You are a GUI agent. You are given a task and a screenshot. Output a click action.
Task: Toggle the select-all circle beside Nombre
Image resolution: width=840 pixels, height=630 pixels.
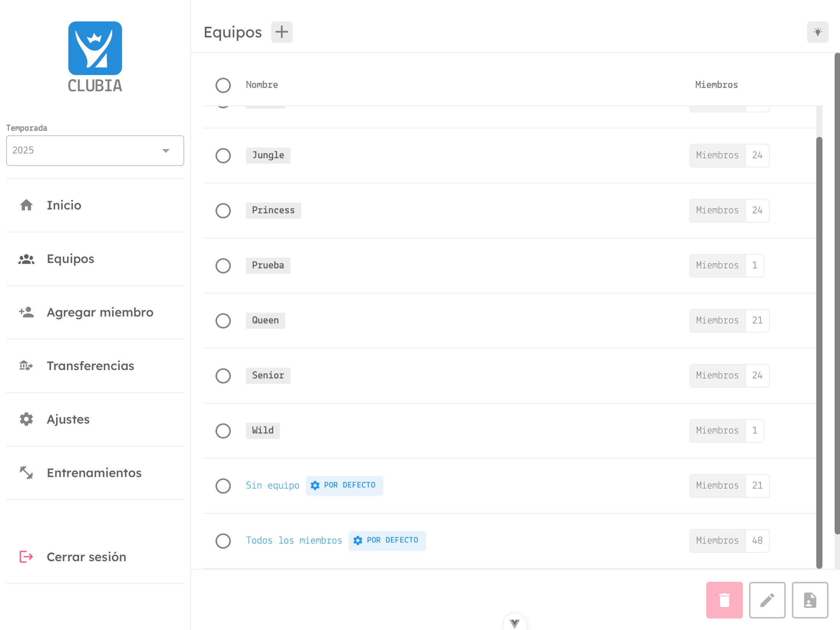(223, 85)
